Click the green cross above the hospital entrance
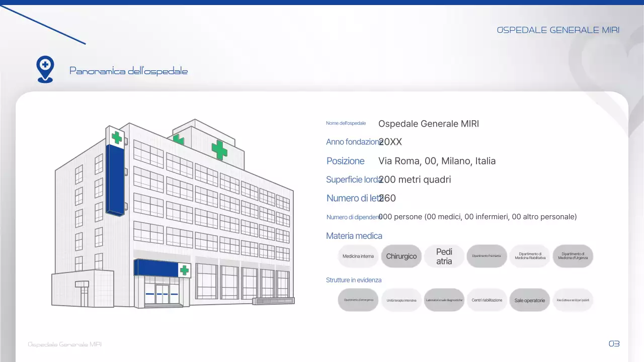 click(184, 269)
